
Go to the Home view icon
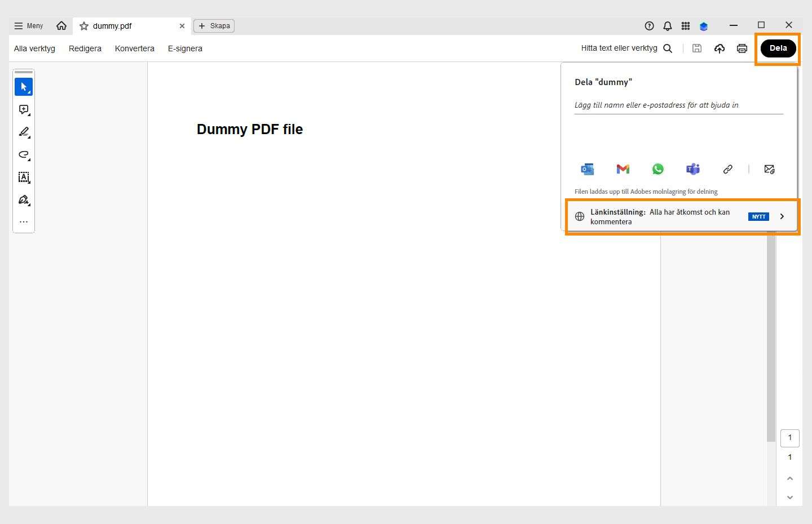(61, 26)
